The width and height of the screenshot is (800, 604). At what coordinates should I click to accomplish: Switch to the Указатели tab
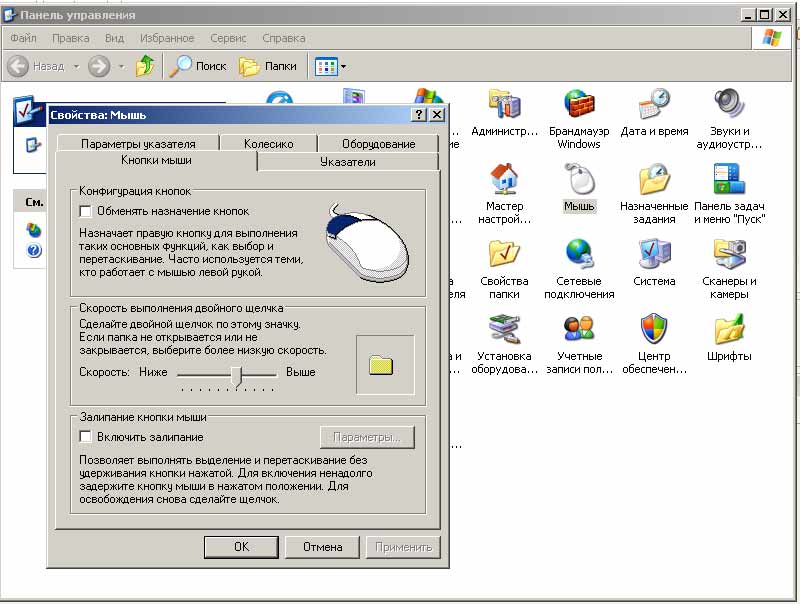tap(347, 162)
